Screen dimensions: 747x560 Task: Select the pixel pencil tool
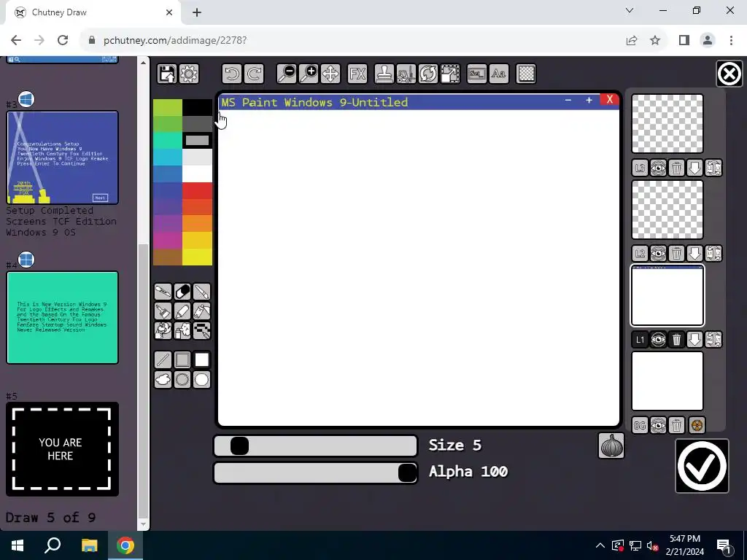(x=201, y=330)
